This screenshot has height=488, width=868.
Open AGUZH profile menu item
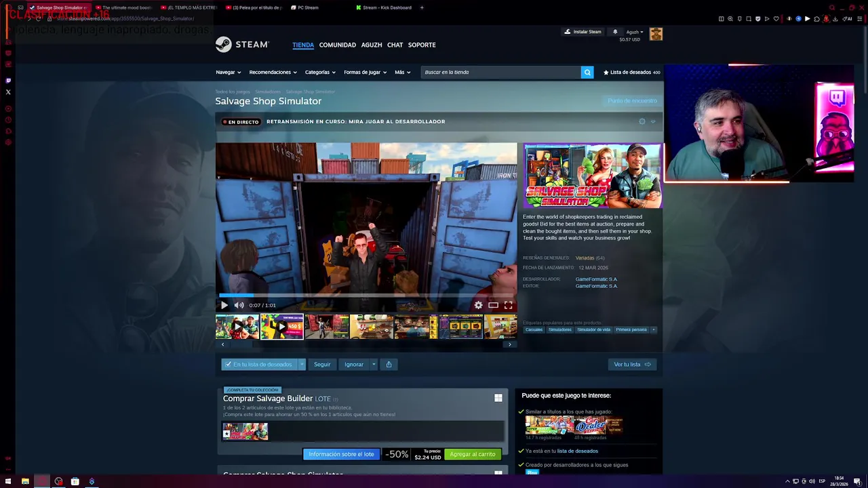(372, 45)
